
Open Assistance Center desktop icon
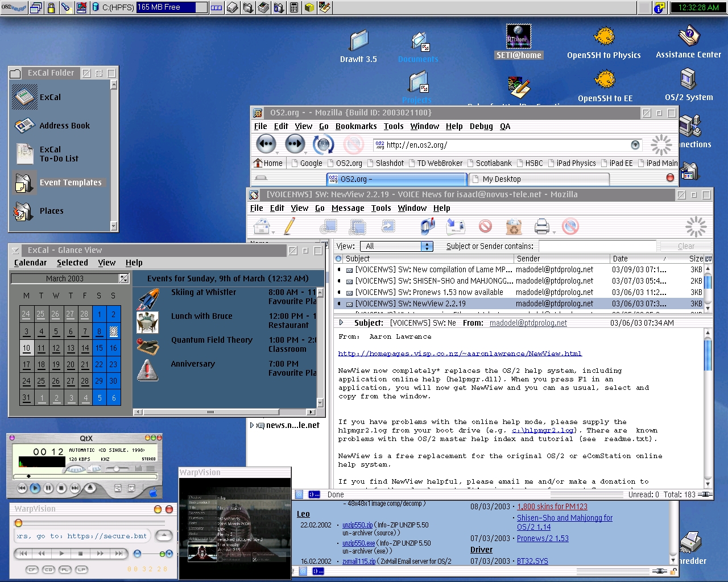point(689,35)
